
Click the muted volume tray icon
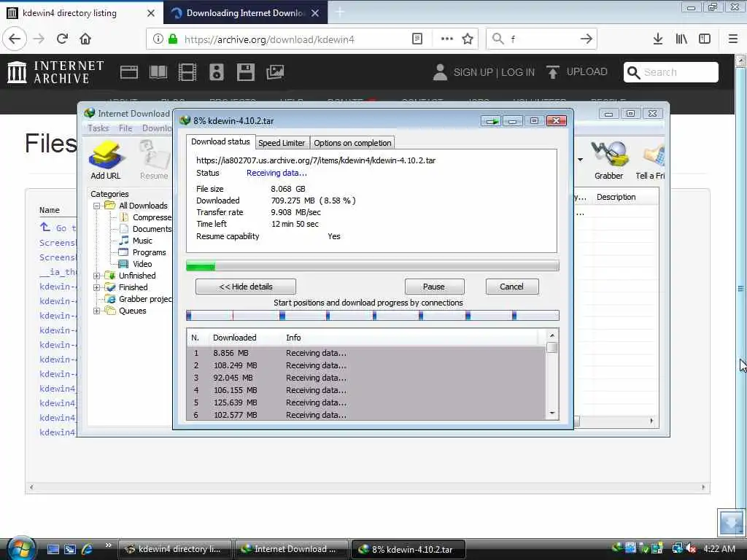[690, 548]
